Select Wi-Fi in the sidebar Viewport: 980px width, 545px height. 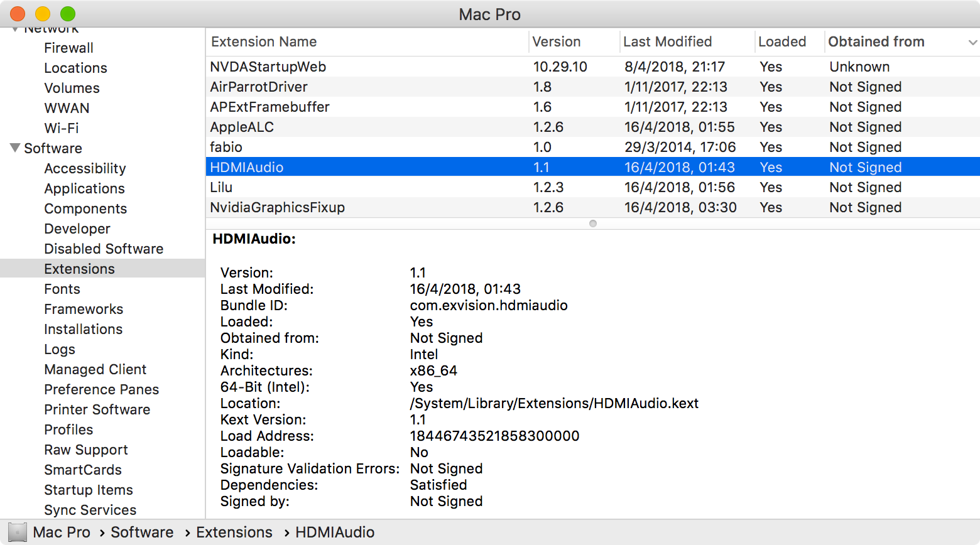[x=61, y=128]
